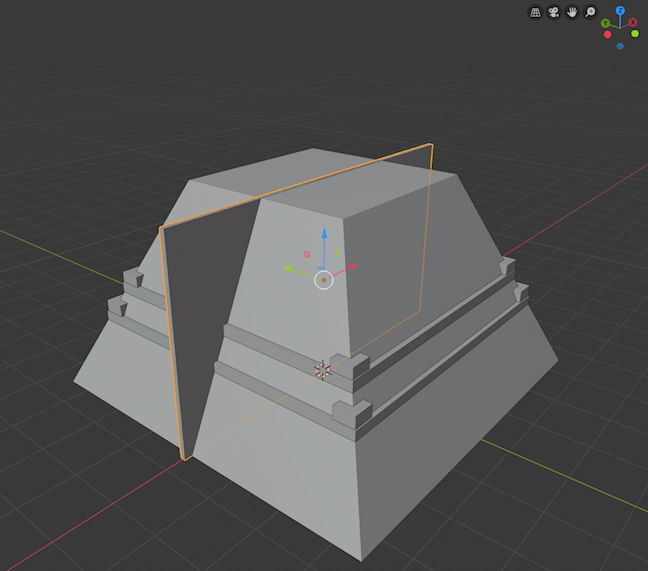Click the small green plane handle on the move gizmo
The width and height of the screenshot is (648, 571).
tap(339, 254)
